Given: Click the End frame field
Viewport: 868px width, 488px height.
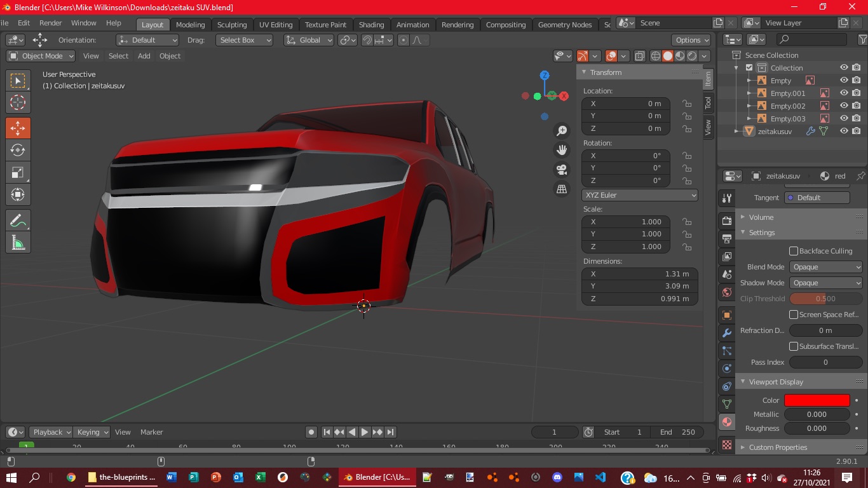Looking at the screenshot, I should tap(677, 432).
